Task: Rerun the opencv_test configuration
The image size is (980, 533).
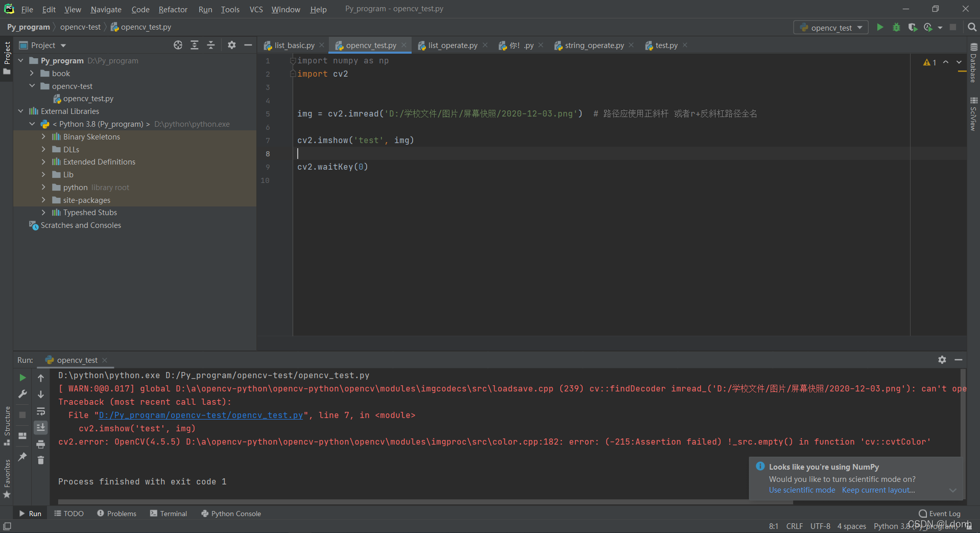Action: pos(22,378)
